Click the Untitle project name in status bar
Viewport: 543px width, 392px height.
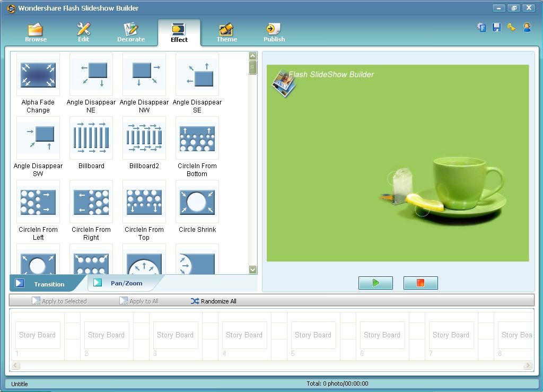coord(20,384)
